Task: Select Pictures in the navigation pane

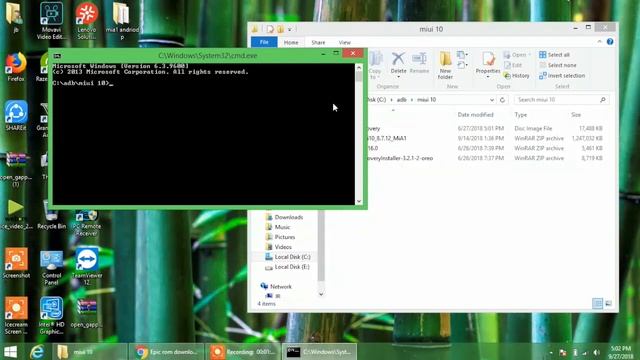Action: click(280, 237)
